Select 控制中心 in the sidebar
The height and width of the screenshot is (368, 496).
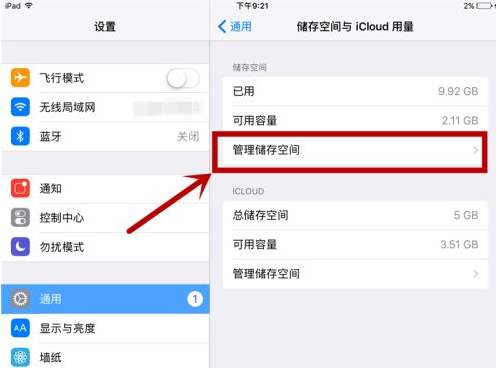click(x=105, y=218)
